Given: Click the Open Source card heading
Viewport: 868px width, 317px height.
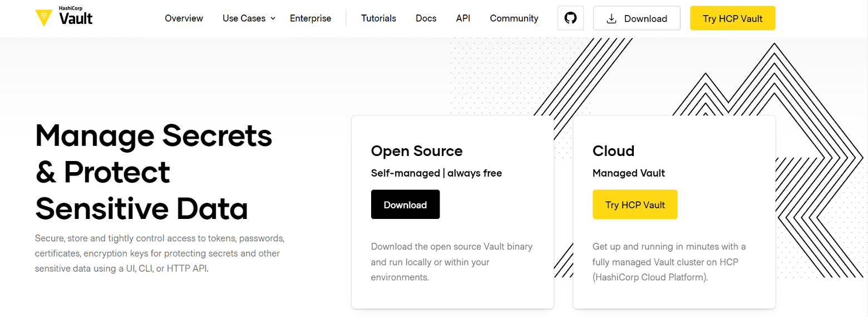Looking at the screenshot, I should (x=417, y=151).
